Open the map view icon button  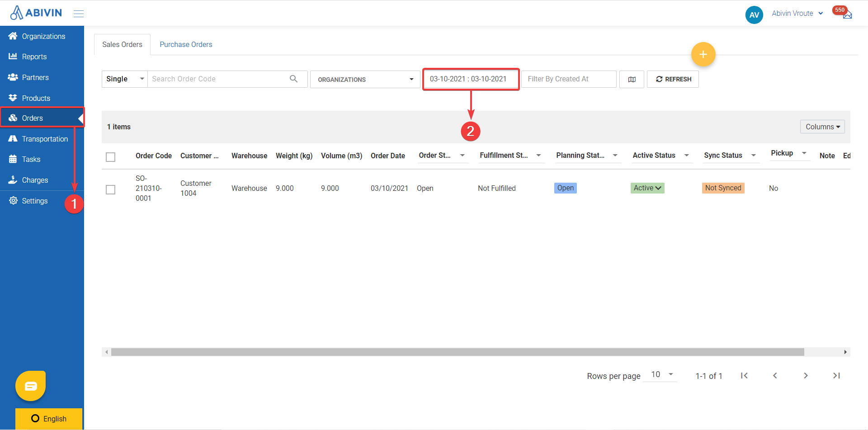pyautogui.click(x=632, y=79)
